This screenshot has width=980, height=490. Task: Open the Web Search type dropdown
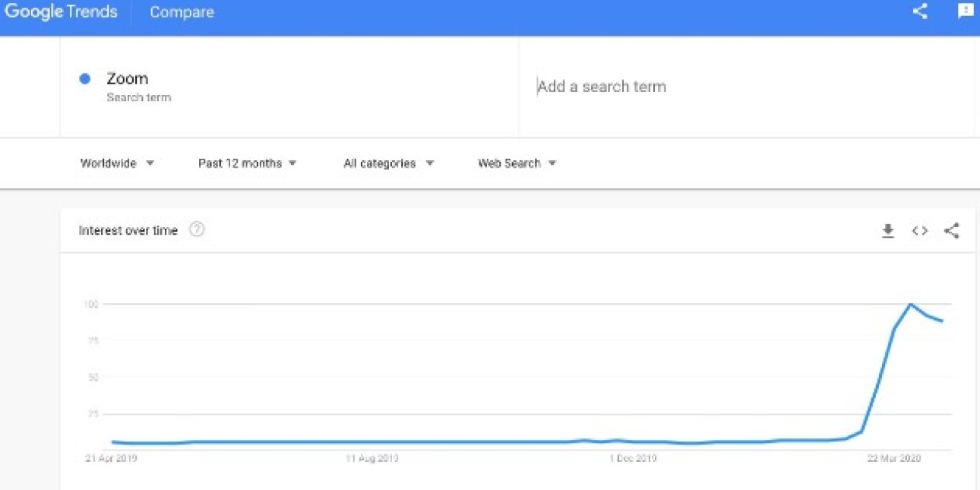point(517,163)
